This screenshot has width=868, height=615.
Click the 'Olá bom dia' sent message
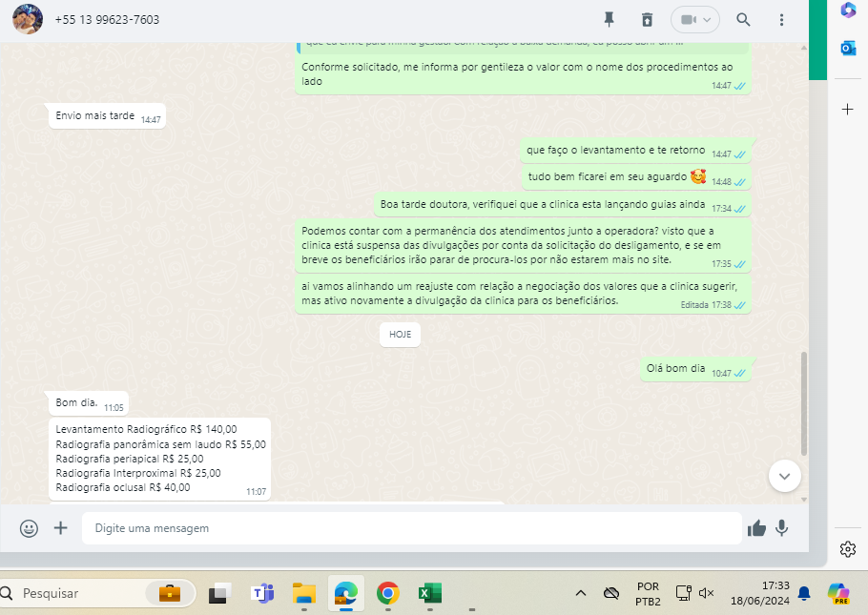(695, 369)
